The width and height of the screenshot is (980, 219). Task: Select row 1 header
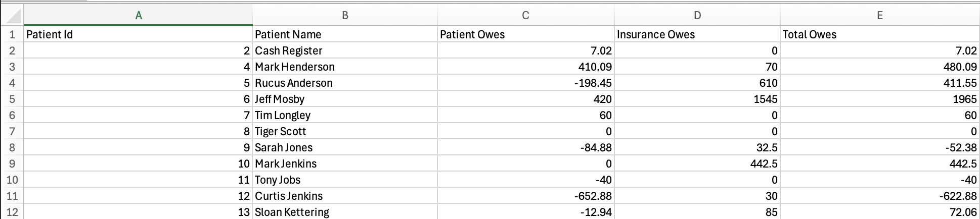[x=12, y=34]
